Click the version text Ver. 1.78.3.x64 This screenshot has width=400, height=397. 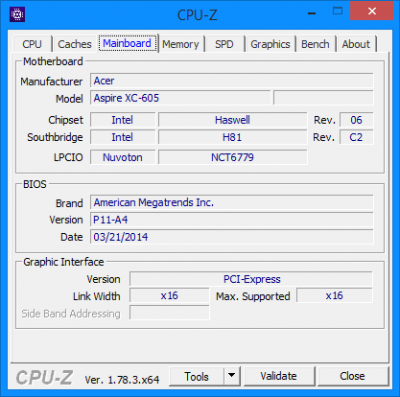[122, 380]
